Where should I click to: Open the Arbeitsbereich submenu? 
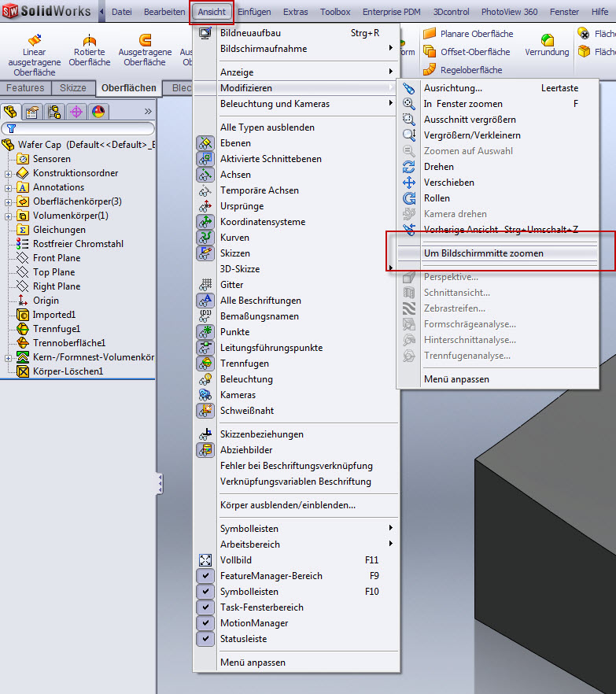pyautogui.click(x=296, y=544)
